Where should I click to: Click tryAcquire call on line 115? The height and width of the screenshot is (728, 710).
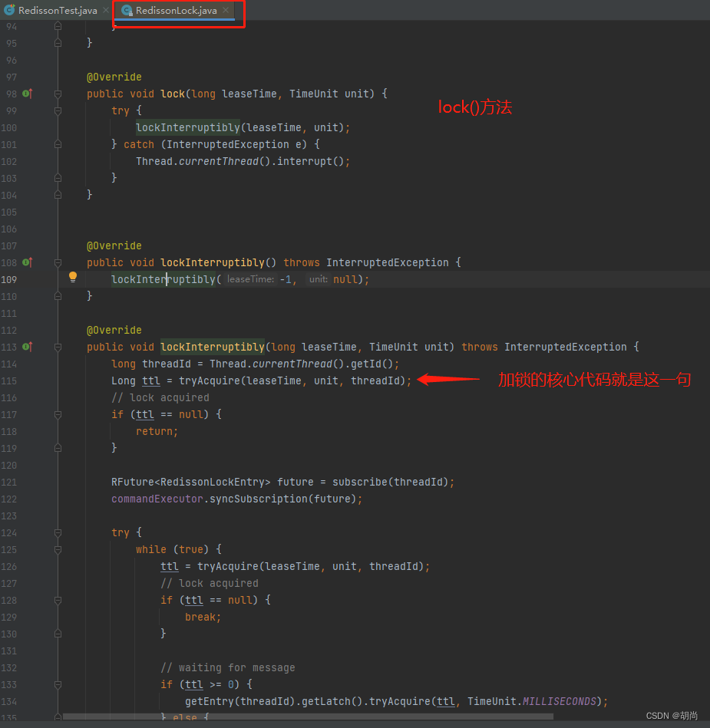(x=210, y=380)
